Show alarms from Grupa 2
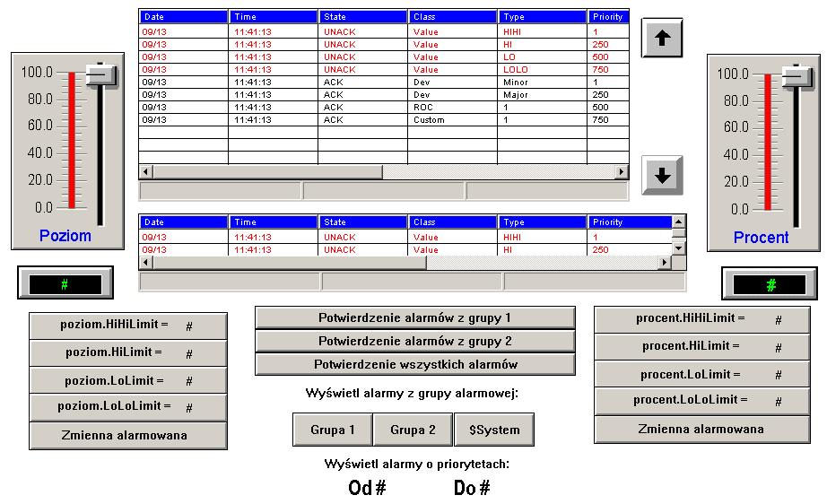Screen dimensions: 827x504 coord(413,430)
